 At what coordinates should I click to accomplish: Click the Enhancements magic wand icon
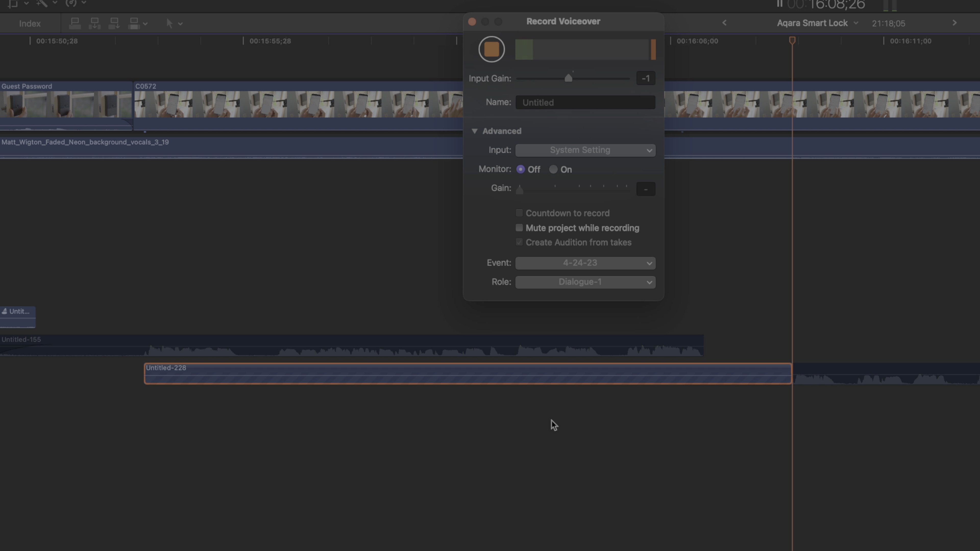(x=42, y=4)
